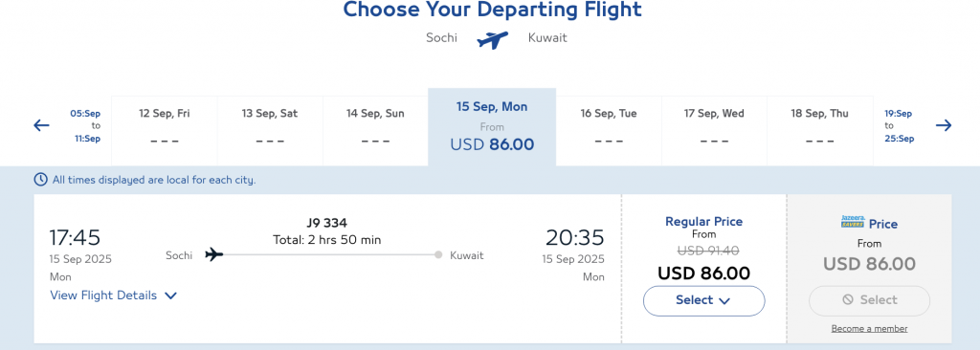Click the next week right arrow
Image resolution: width=980 pixels, height=350 pixels.
pos(943,125)
